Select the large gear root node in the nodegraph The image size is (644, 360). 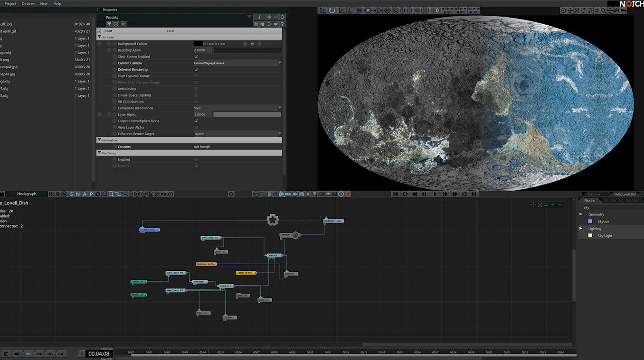pyautogui.click(x=272, y=220)
